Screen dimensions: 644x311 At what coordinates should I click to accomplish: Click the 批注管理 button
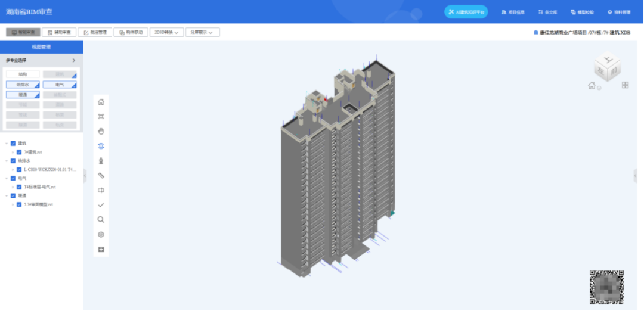95,32
